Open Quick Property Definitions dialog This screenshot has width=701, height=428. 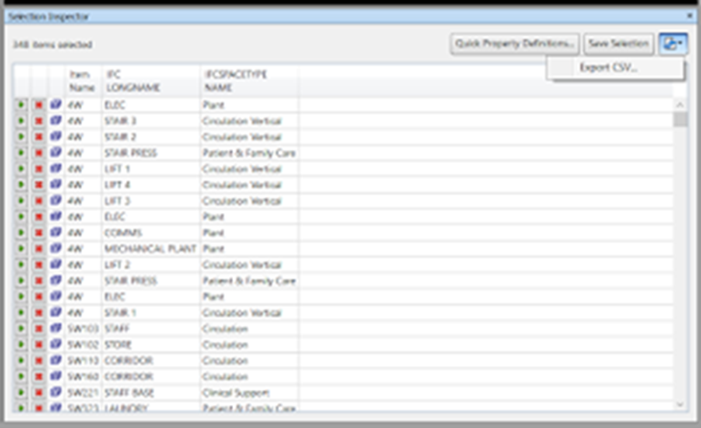coord(515,44)
